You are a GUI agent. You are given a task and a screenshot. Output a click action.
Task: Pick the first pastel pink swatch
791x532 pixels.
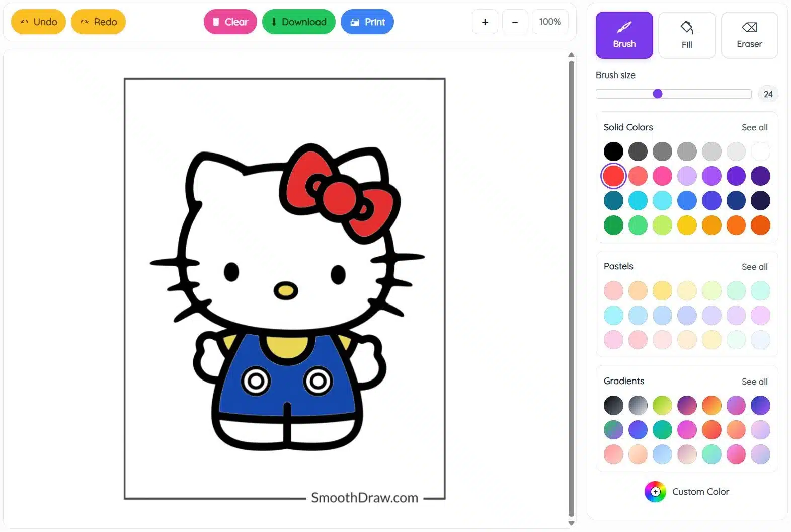pos(613,290)
